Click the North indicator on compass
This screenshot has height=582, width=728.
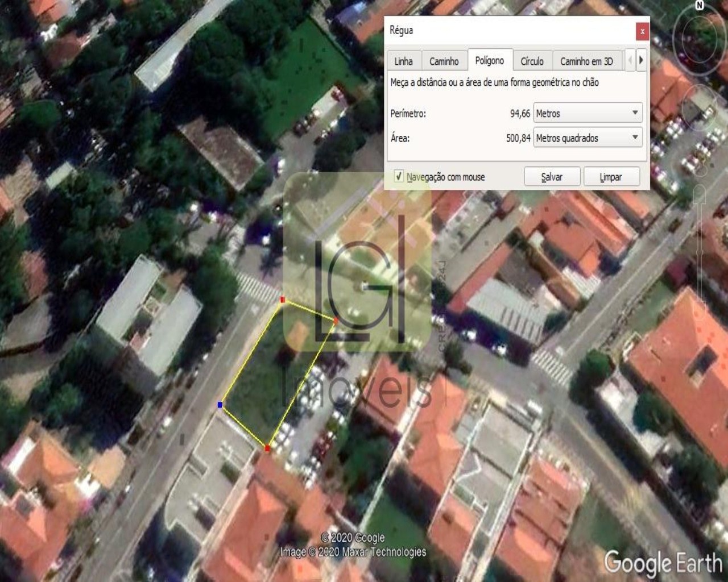(x=700, y=5)
